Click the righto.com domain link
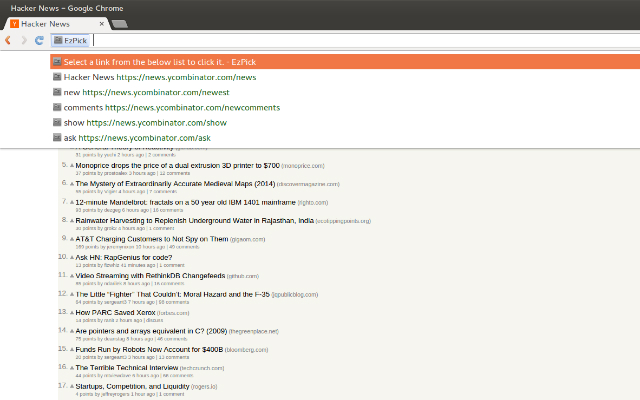This screenshot has width=640, height=400. [x=313, y=202]
